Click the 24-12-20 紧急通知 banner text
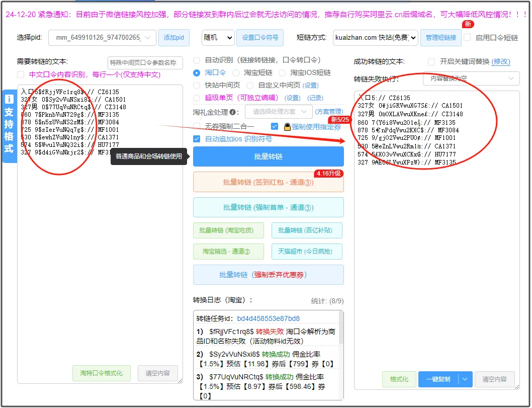This screenshot has width=532, height=408. click(x=267, y=14)
